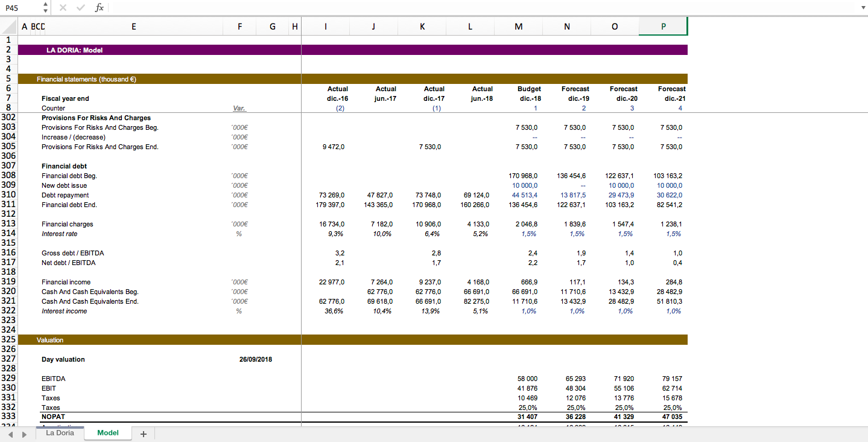The height and width of the screenshot is (442, 868).
Task: Click Debt repayment value 44 513,4
Action: 525,195
